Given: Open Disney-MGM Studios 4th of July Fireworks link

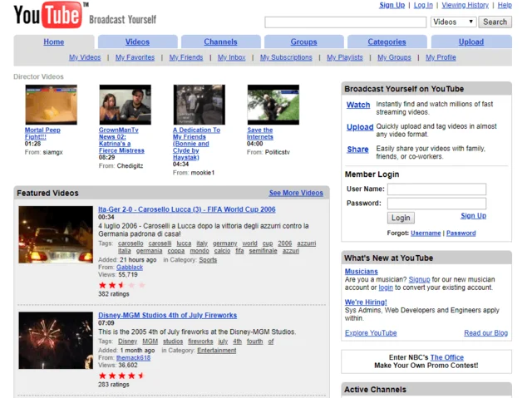Looking at the screenshot, I should click(167, 315).
